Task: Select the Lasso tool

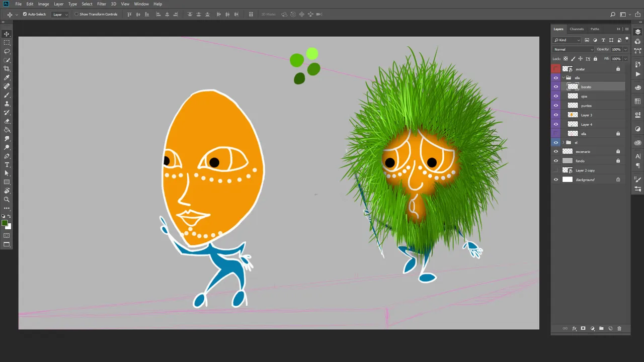Action: click(x=7, y=51)
